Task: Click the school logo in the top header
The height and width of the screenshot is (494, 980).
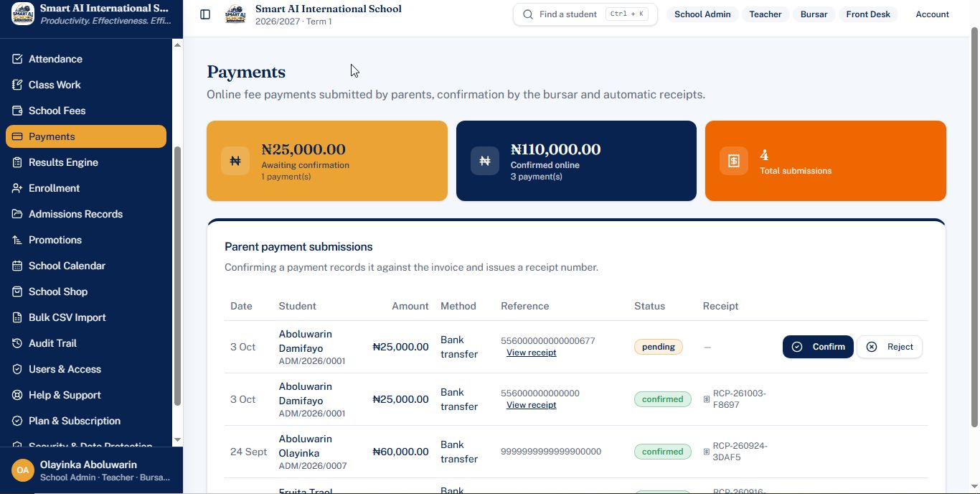Action: pos(235,14)
